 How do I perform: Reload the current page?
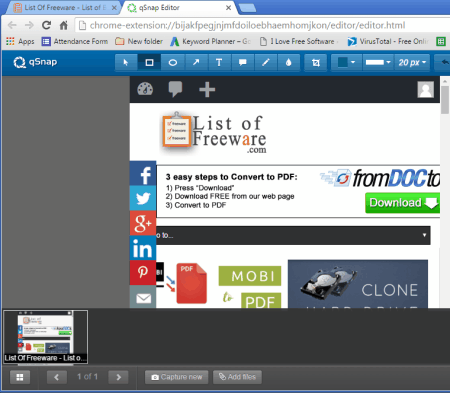46,25
